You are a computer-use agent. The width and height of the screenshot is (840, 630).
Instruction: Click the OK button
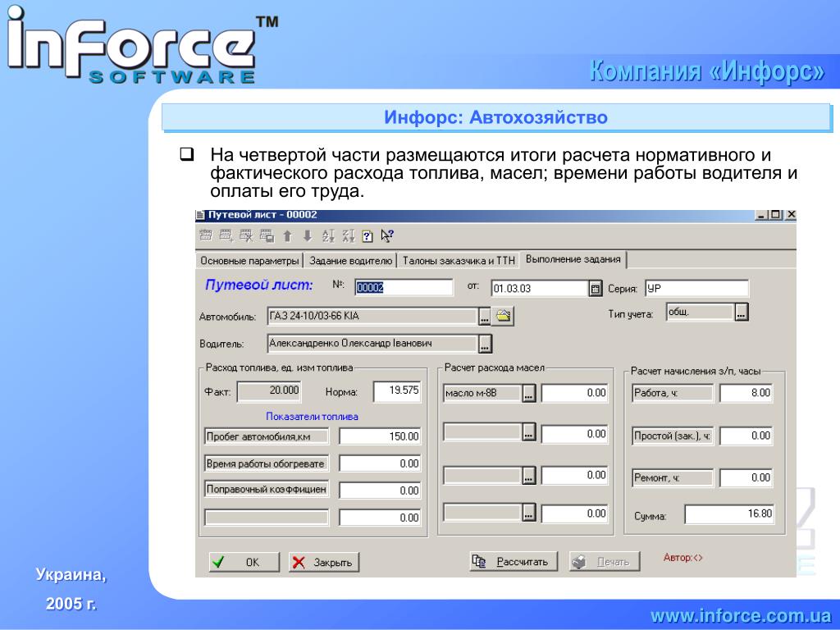244,562
